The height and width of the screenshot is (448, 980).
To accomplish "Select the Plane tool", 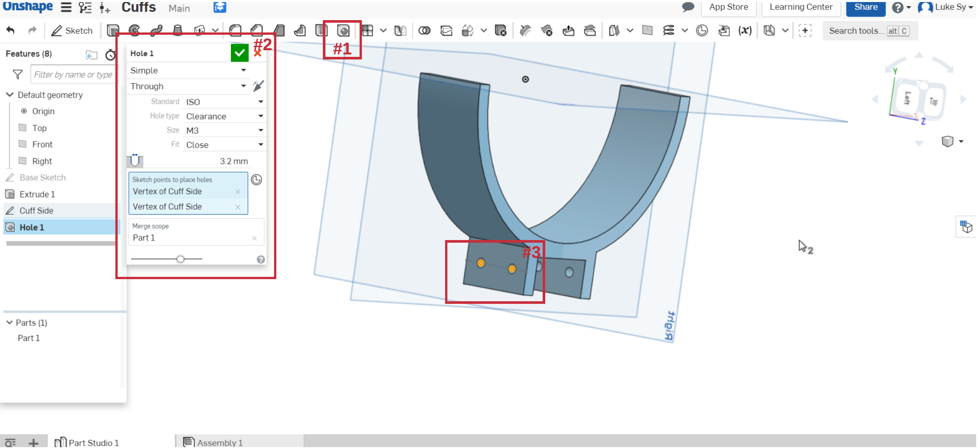I will tap(647, 30).
